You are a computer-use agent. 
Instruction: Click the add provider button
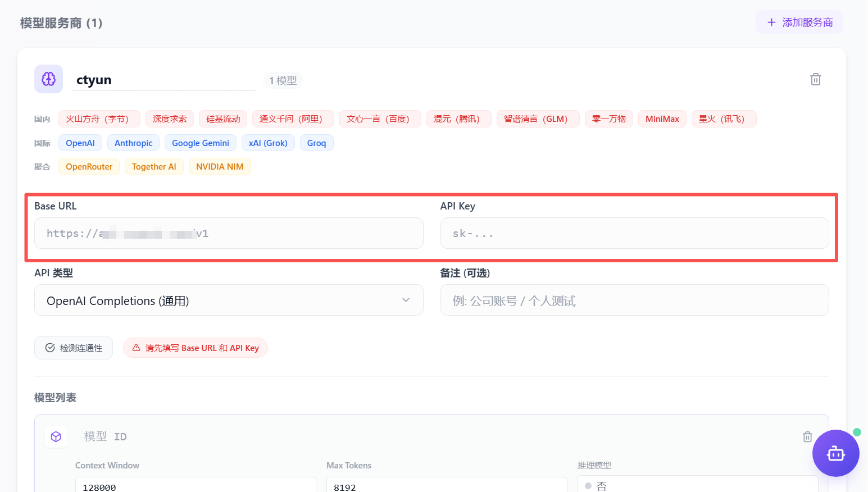tap(799, 22)
